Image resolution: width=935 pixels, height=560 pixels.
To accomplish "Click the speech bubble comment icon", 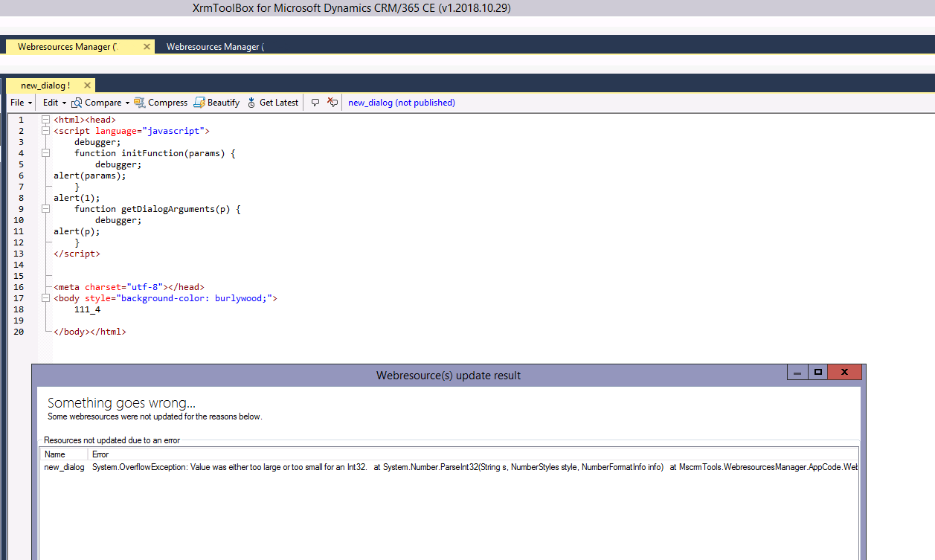I will [x=315, y=103].
